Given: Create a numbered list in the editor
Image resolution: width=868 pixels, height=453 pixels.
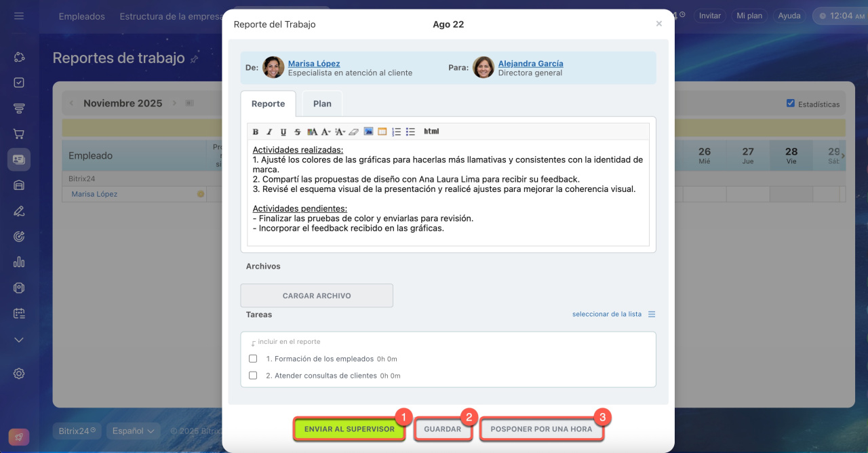Looking at the screenshot, I should click(397, 132).
